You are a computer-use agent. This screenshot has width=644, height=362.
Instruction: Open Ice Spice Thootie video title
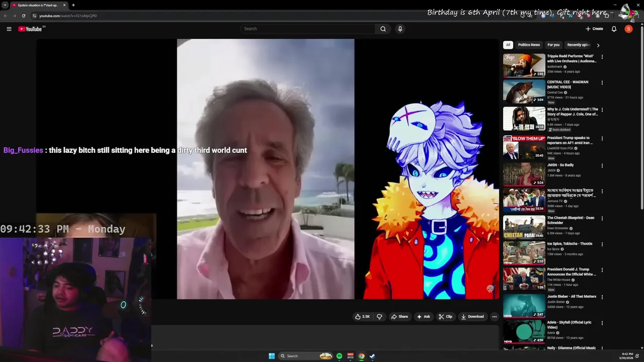pos(570,244)
